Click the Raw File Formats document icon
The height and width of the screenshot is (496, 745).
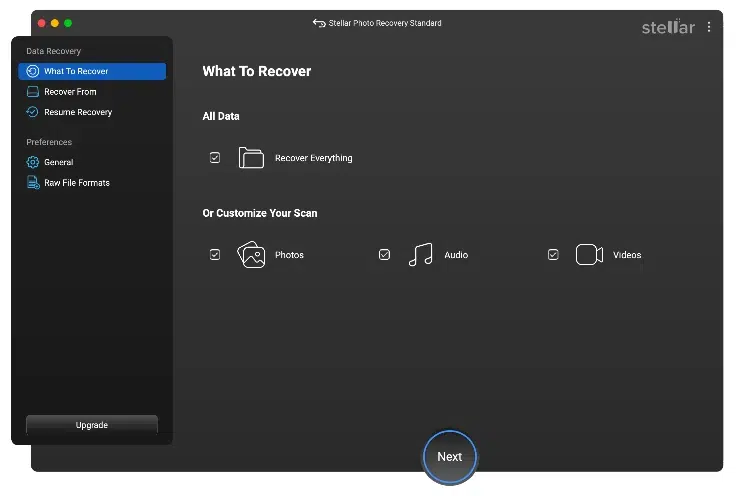coord(33,183)
